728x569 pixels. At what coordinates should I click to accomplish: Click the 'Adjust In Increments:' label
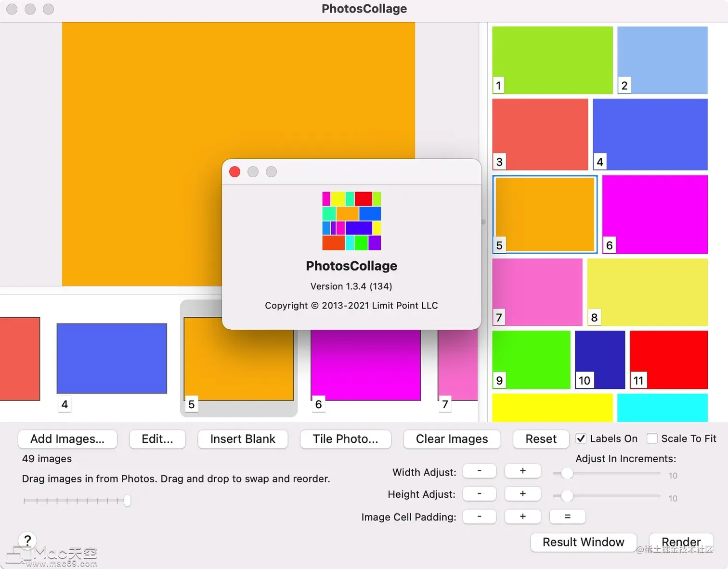626,459
